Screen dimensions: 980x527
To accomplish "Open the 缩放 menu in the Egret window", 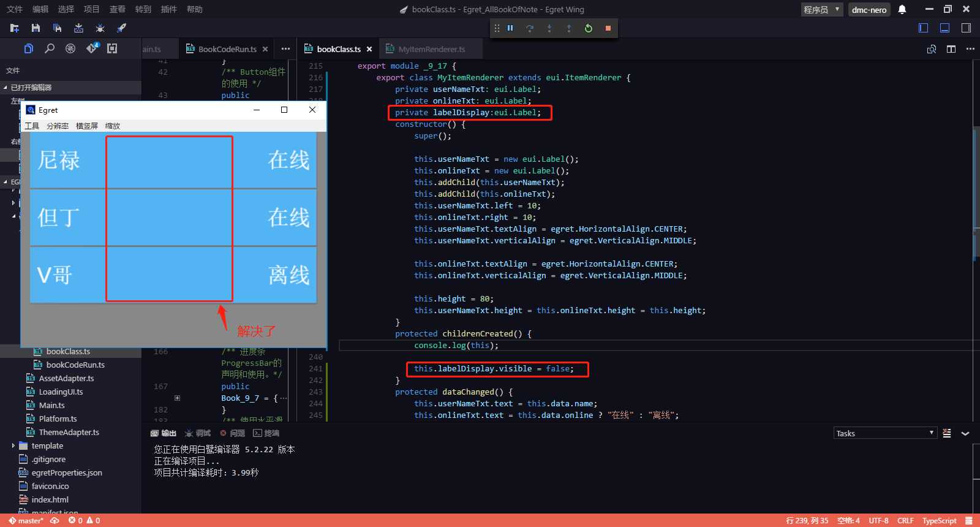I will coord(113,126).
